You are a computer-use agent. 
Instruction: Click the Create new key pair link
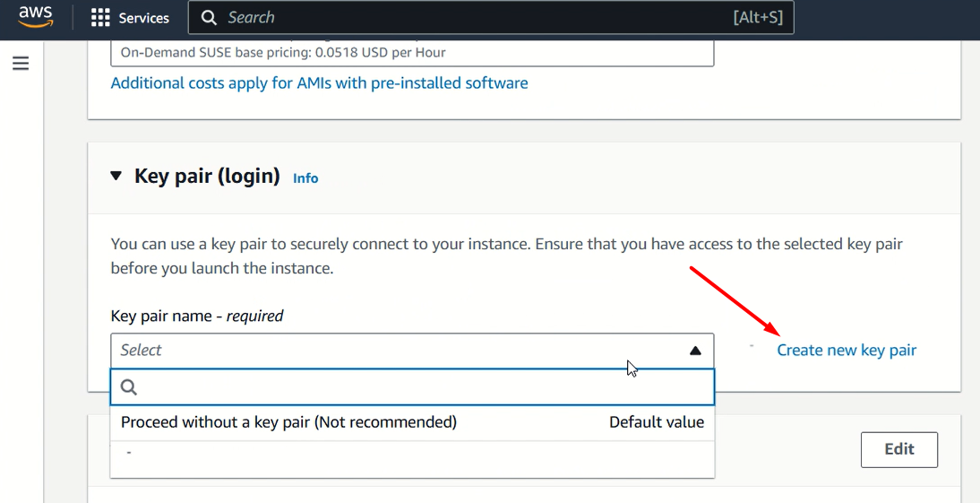coord(847,351)
